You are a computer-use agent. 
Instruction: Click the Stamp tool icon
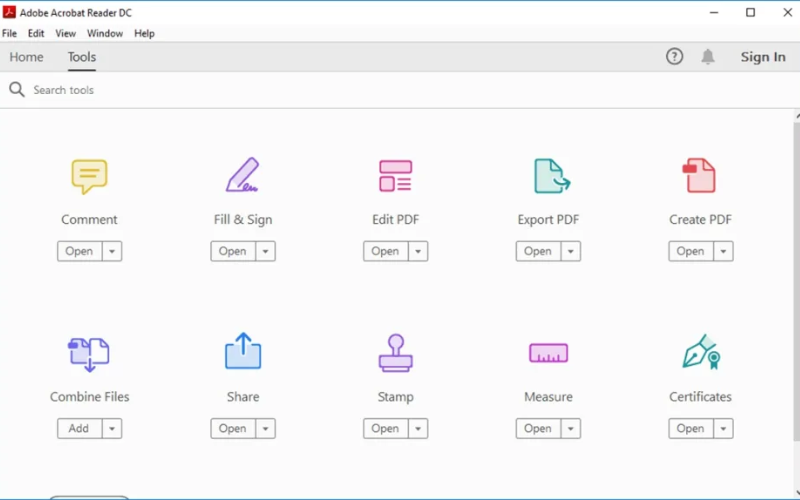tap(395, 353)
